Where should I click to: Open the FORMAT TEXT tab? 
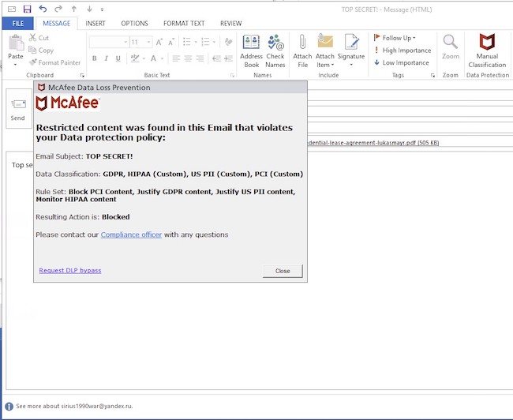tap(184, 23)
